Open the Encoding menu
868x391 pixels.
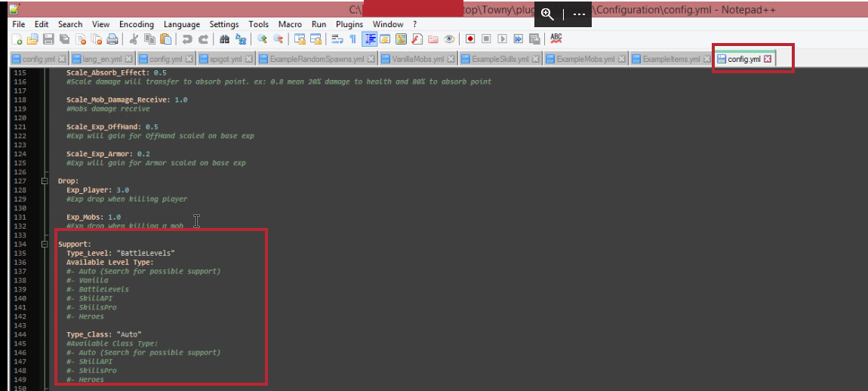click(x=137, y=24)
